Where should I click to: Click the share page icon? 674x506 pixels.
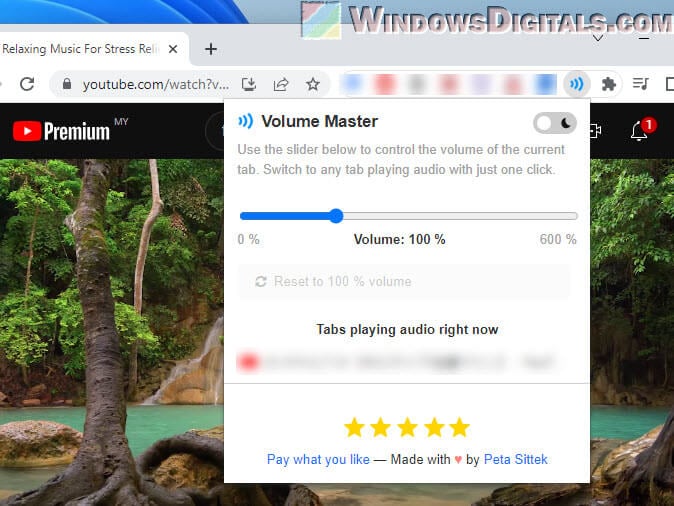281,84
